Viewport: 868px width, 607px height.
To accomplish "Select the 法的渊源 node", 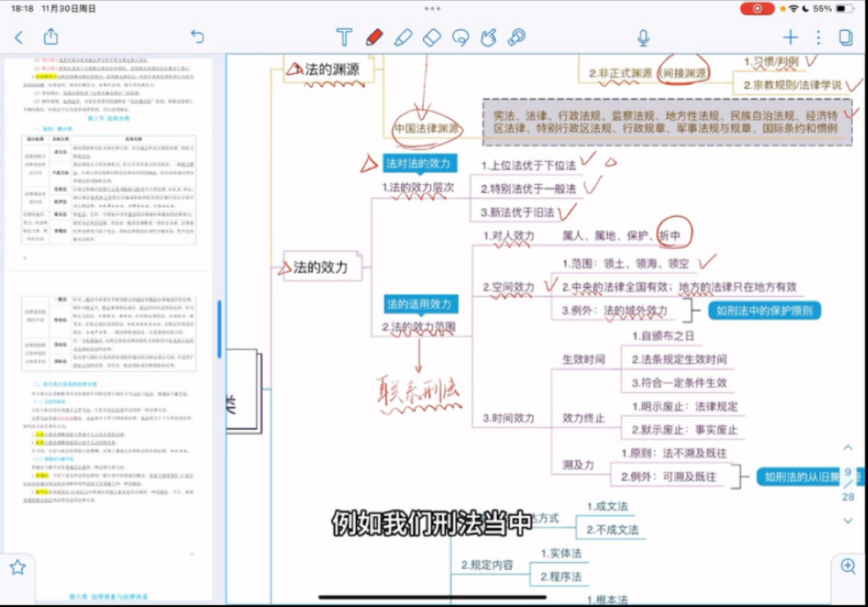I will pos(329,70).
